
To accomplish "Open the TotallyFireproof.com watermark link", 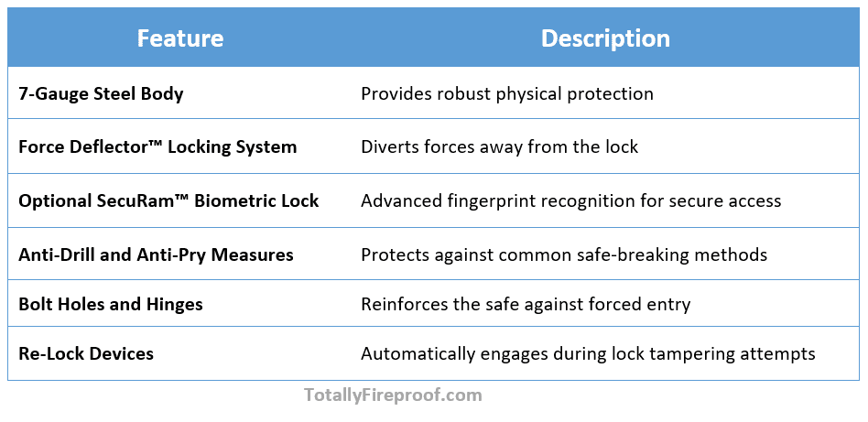I will click(x=393, y=395).
